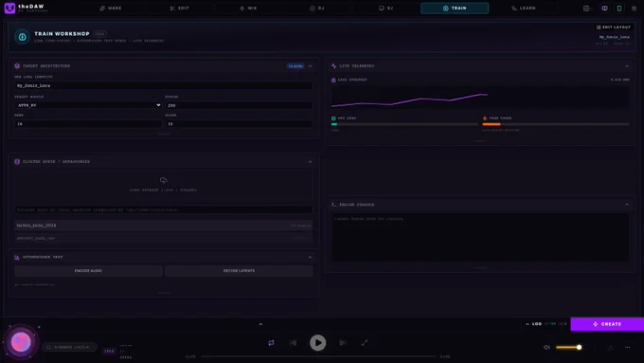Click the panel layout icon in top bar
Screen dimensions: 644x363
pos(587,9)
